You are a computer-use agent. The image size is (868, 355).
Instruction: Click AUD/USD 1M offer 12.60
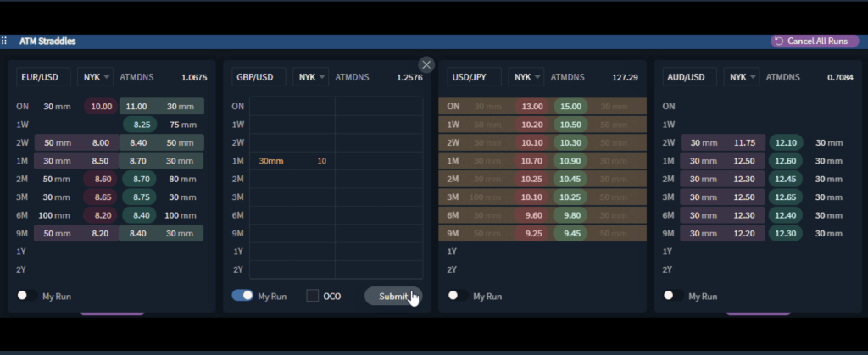tap(786, 161)
